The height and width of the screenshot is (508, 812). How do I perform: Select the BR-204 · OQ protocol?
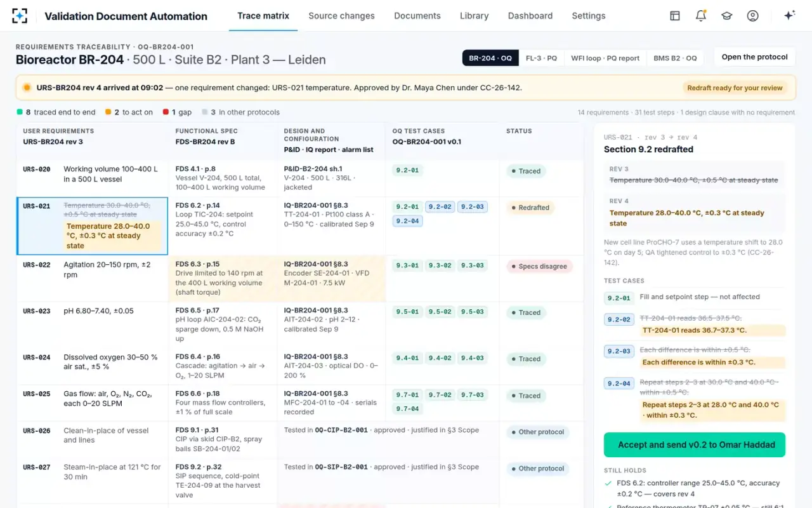click(490, 58)
